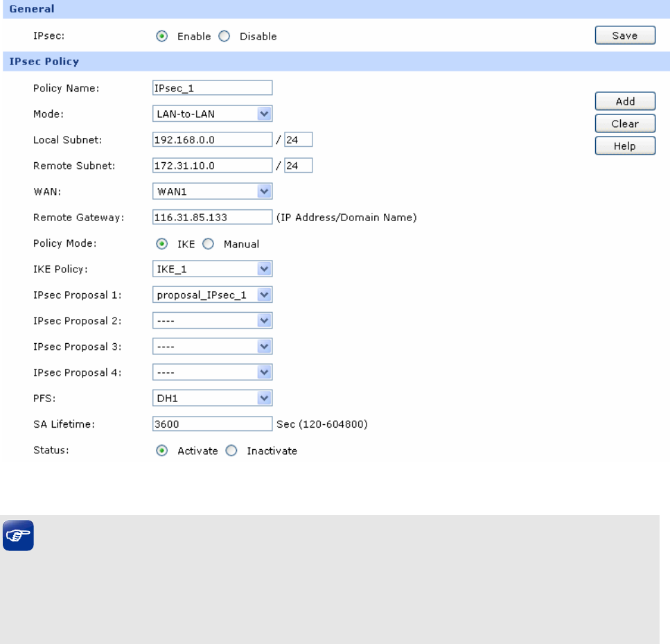Set Status to Activate

(162, 451)
